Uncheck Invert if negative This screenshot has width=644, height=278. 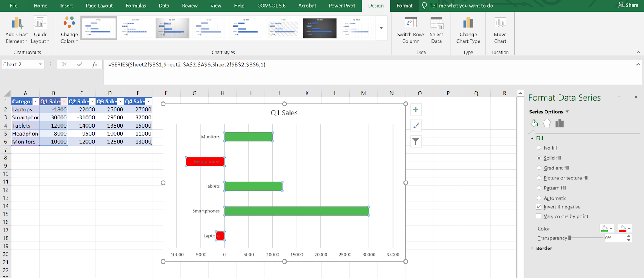539,207
